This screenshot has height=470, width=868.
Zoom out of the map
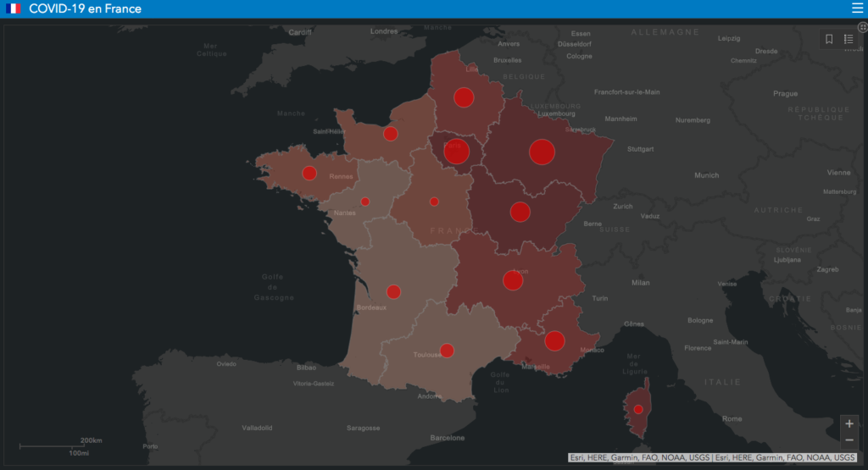click(849, 440)
